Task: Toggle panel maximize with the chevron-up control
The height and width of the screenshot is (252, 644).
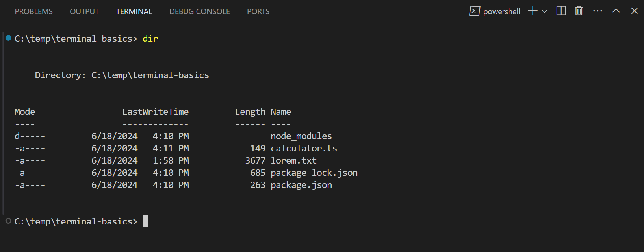Action: pos(616,11)
